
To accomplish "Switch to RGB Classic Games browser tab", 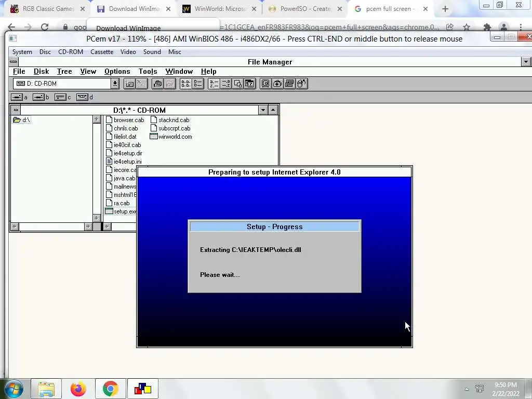I will coord(48,9).
